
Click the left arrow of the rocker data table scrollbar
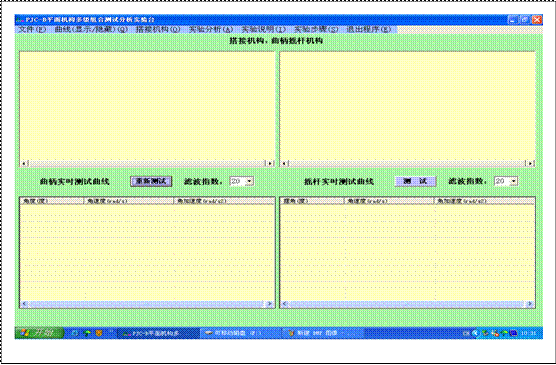point(285,304)
